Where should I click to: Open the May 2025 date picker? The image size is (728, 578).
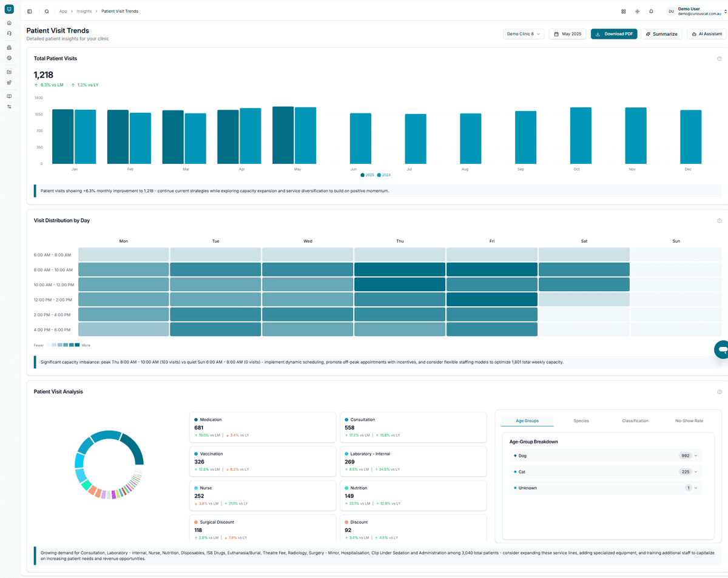click(567, 34)
